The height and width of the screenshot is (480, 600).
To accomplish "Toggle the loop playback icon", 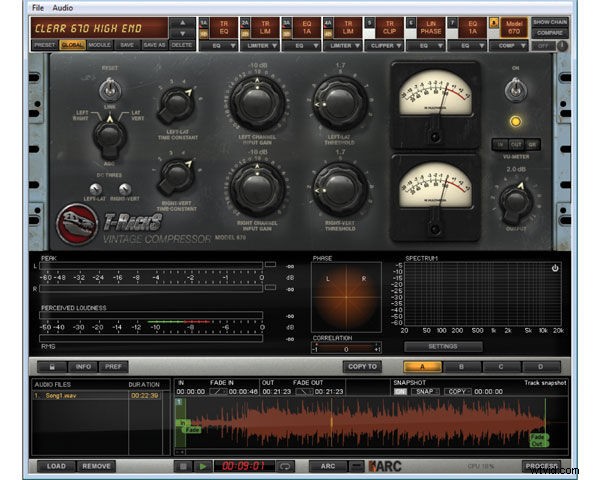I will [285, 466].
